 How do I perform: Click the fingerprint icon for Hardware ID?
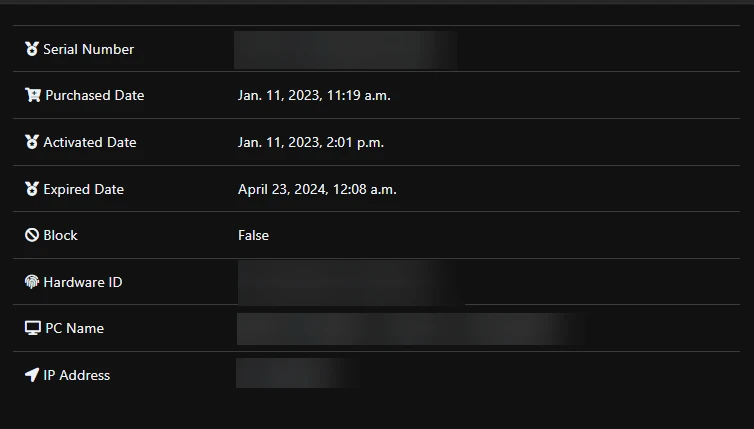click(x=32, y=282)
